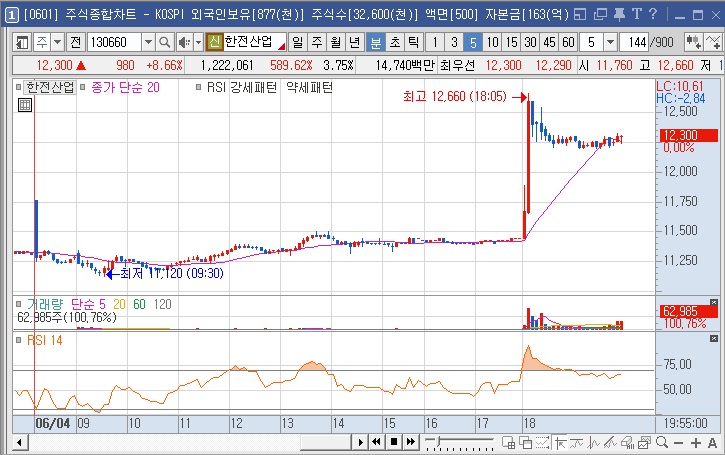Screen dimensions: 725x455
Task: Select the 분 minute chart period
Action: [x=375, y=43]
